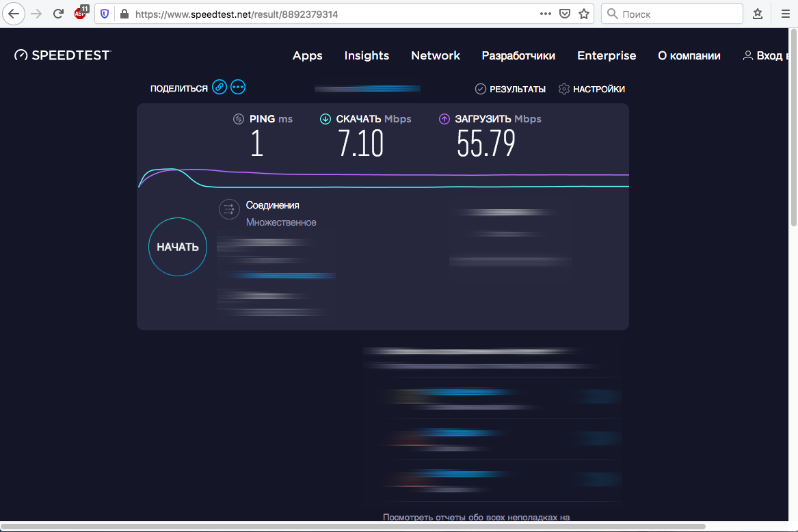Open the Apps menu item
798x532 pixels.
click(x=307, y=56)
